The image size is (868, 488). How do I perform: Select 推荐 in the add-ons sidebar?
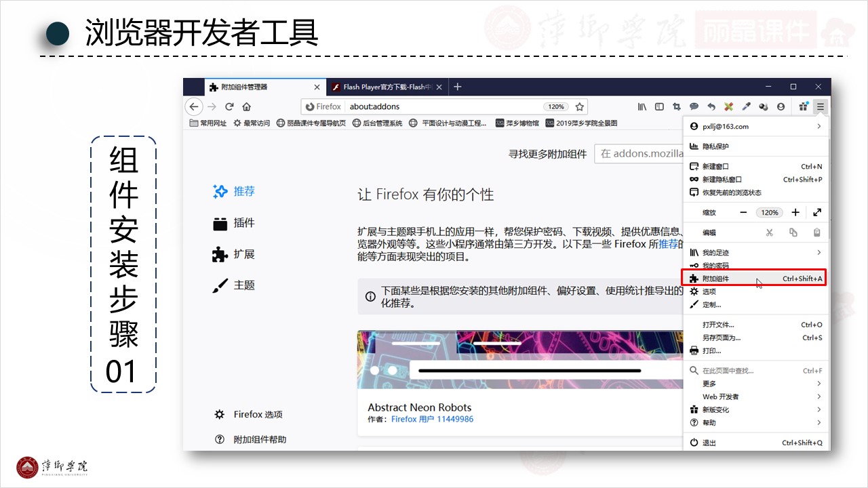coord(234,192)
